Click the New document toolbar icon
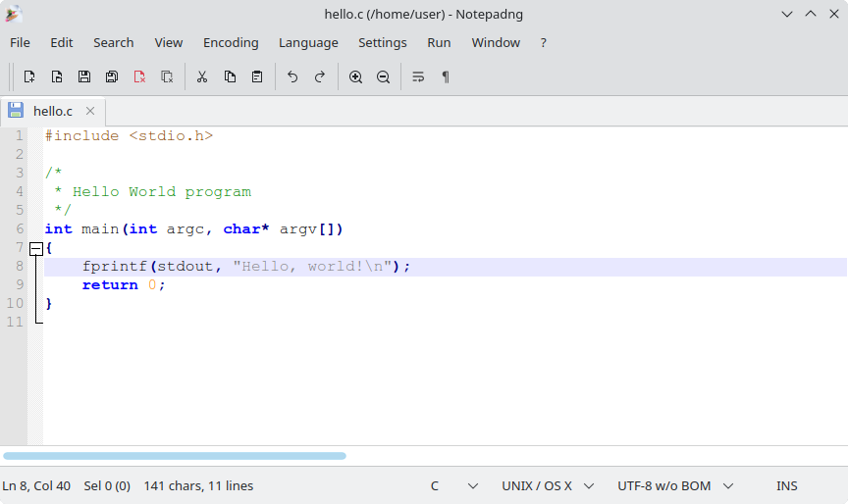Image resolution: width=848 pixels, height=504 pixels. (29, 76)
